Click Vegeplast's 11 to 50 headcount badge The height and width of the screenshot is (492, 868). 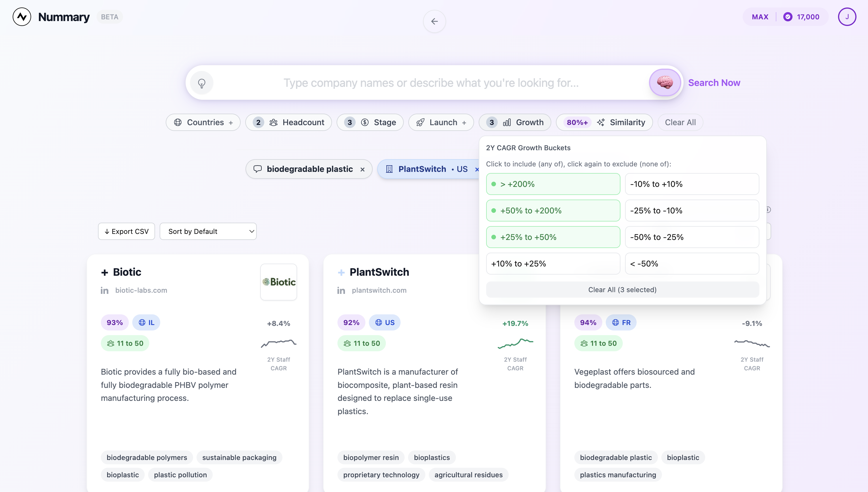[598, 343]
